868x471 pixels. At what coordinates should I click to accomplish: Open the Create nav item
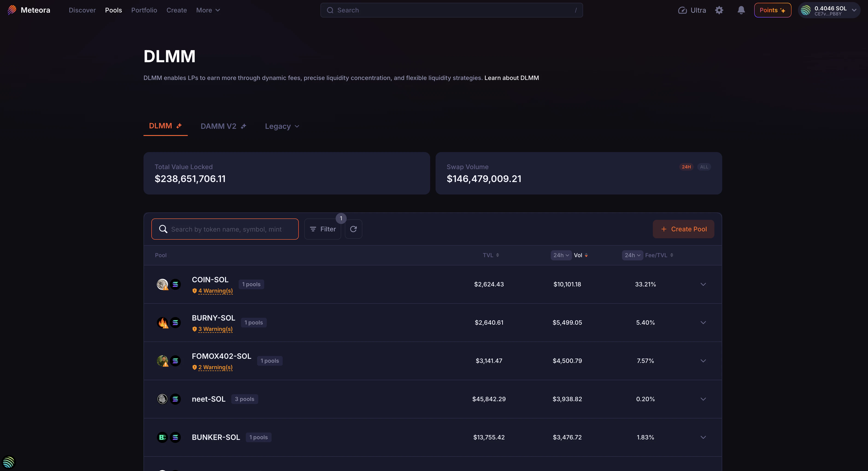point(176,10)
